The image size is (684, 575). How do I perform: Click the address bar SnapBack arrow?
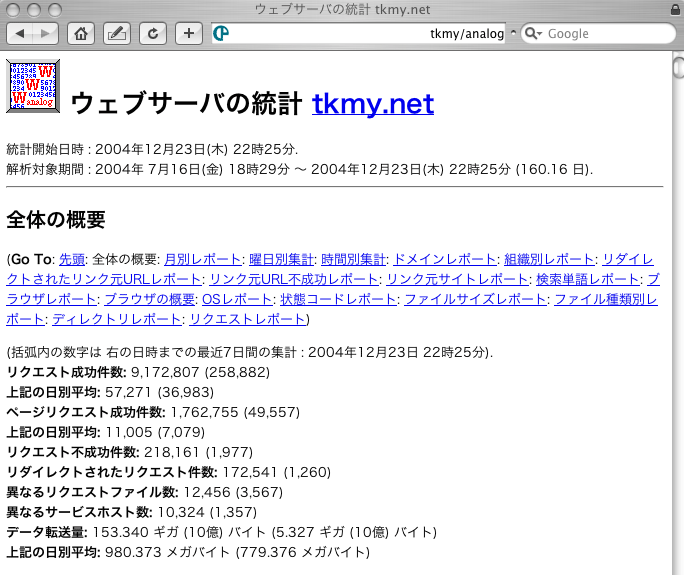(x=514, y=33)
